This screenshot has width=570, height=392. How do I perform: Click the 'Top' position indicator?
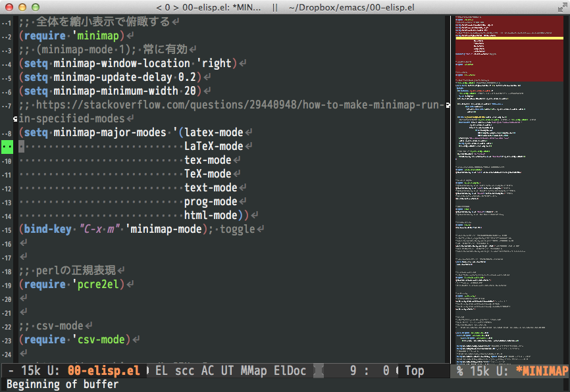(x=415, y=370)
